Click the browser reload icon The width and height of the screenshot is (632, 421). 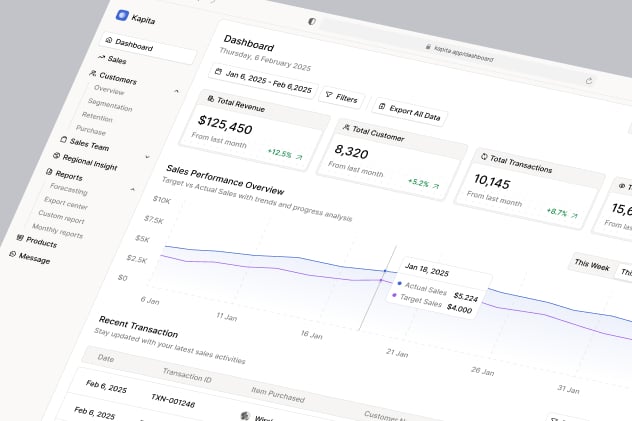pos(589,81)
